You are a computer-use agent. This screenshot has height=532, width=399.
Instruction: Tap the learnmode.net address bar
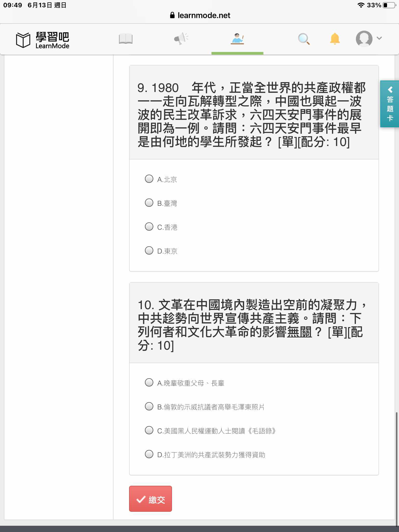tap(200, 15)
